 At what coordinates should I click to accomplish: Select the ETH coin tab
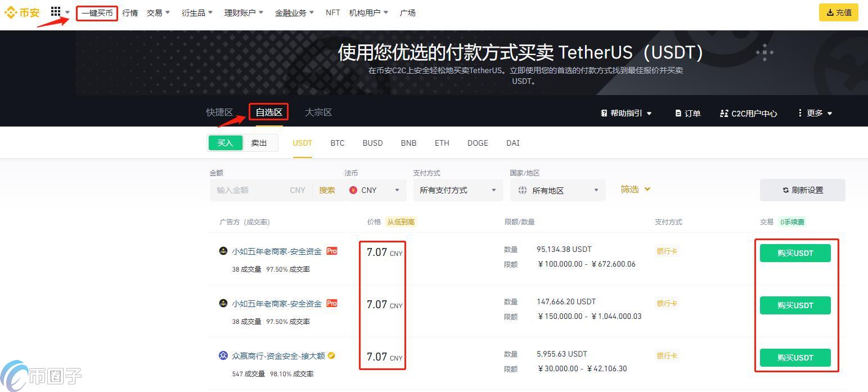pos(442,143)
